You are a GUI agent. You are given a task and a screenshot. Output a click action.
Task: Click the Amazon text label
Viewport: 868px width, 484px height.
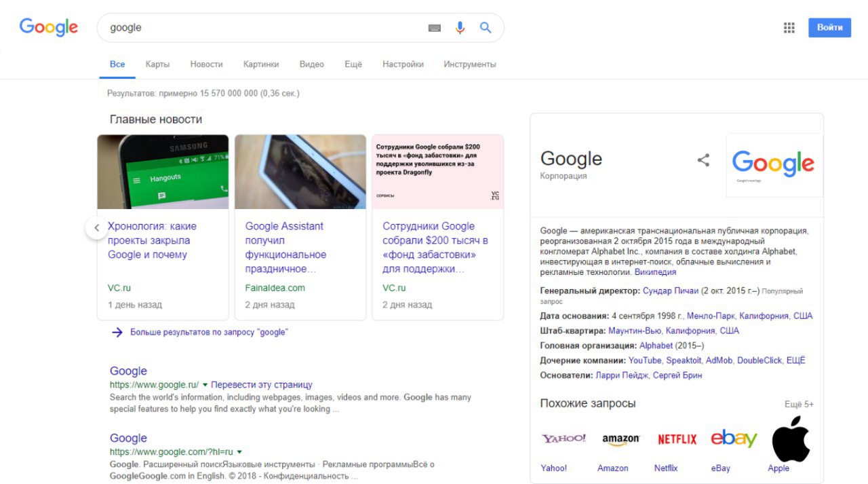612,468
